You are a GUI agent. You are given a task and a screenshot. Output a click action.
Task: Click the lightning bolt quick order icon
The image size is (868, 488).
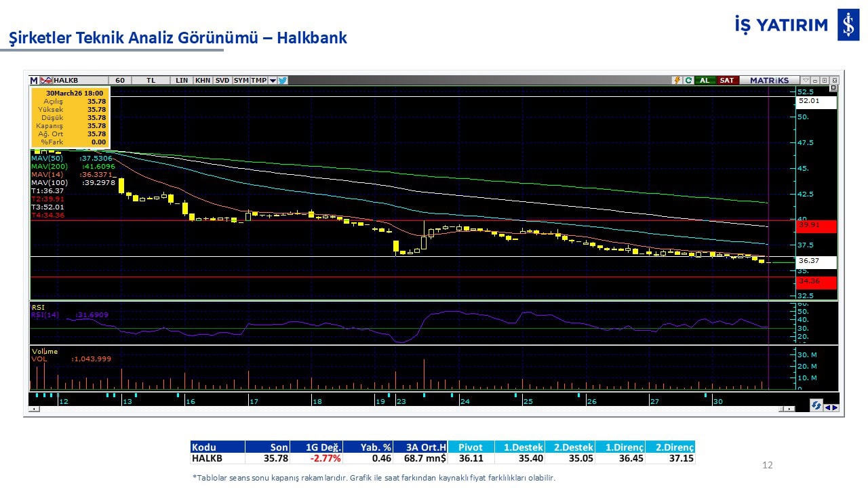[x=677, y=80]
